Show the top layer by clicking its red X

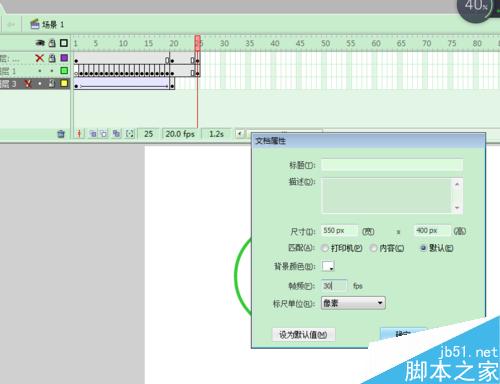click(40, 58)
